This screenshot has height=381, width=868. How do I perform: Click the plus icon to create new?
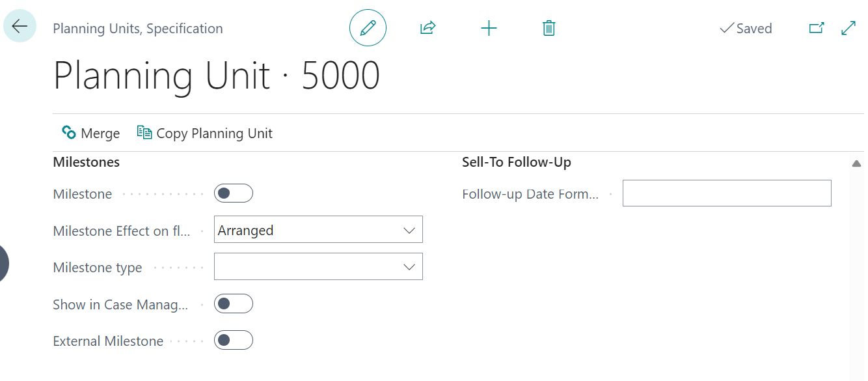(x=489, y=28)
